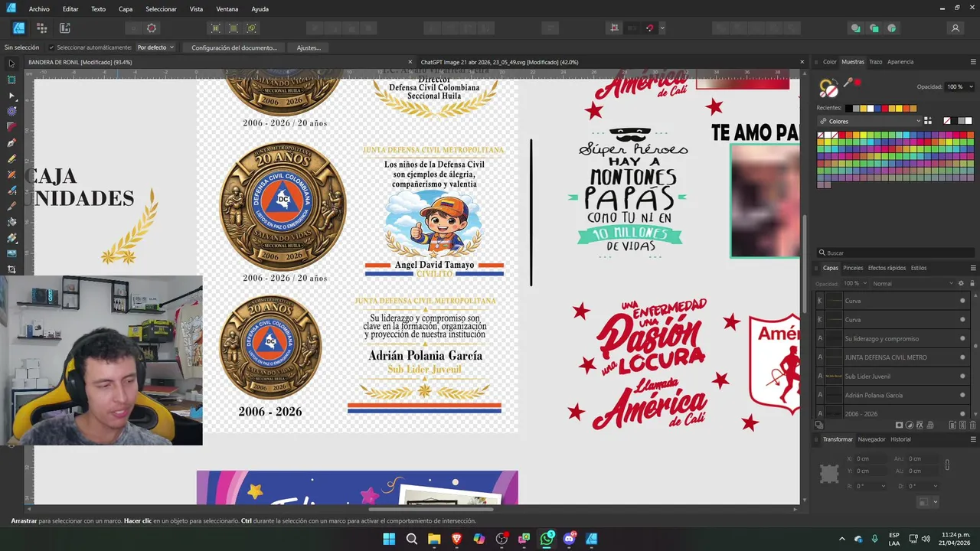Select the Pen tool
Screen dimensions: 980x551
coord(11,143)
